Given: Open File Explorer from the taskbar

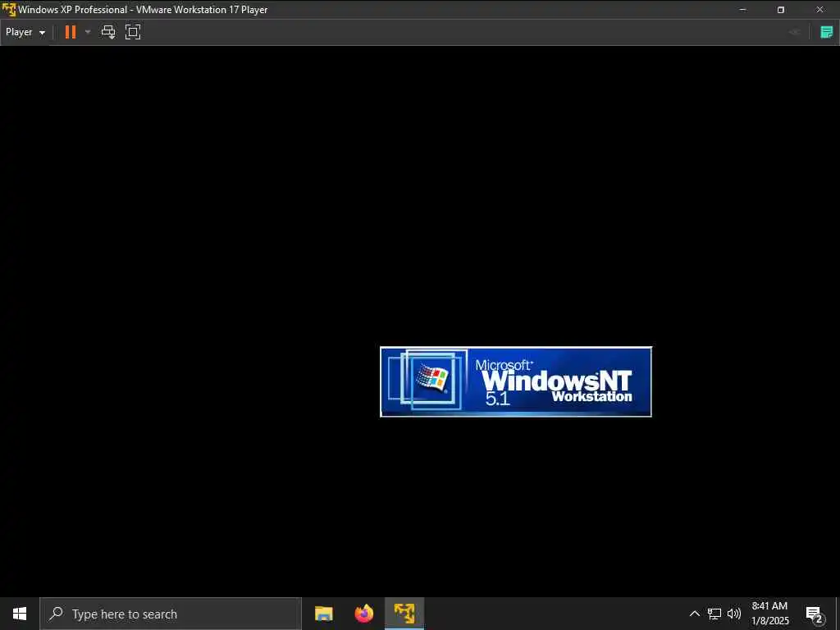Looking at the screenshot, I should pyautogui.click(x=323, y=614).
